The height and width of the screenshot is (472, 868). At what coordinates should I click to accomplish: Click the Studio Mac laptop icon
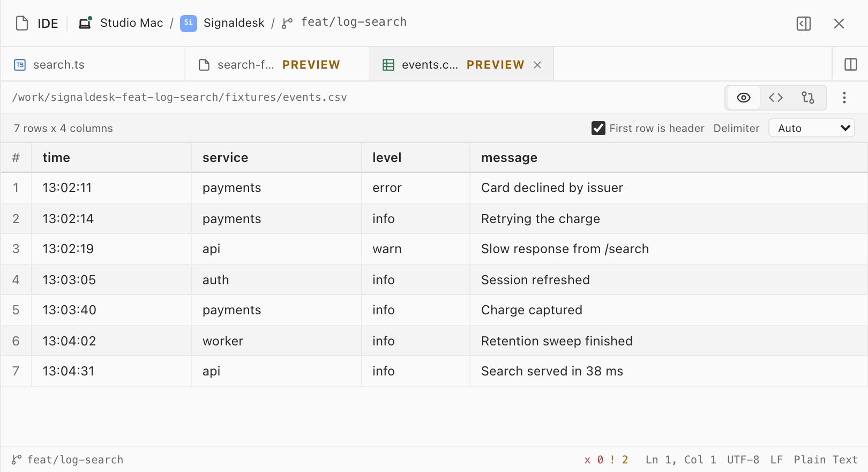[85, 23]
